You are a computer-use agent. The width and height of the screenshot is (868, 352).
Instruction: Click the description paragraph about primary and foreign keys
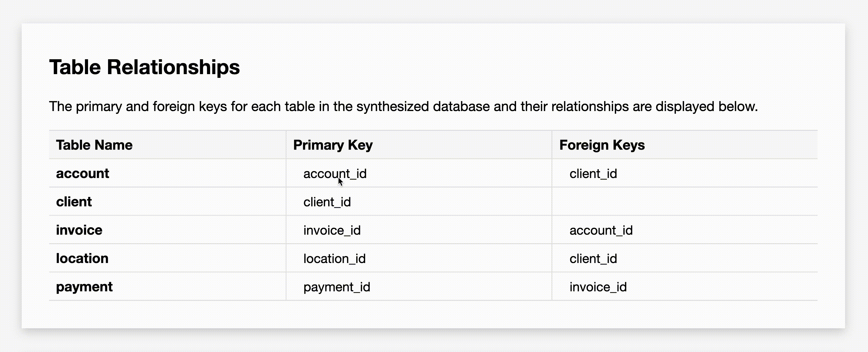click(x=403, y=106)
